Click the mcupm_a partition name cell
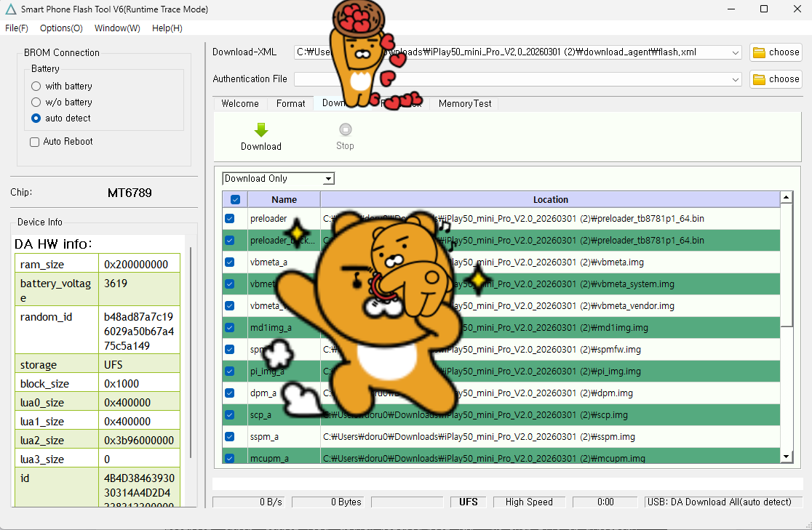This screenshot has width=812, height=530. (x=284, y=458)
